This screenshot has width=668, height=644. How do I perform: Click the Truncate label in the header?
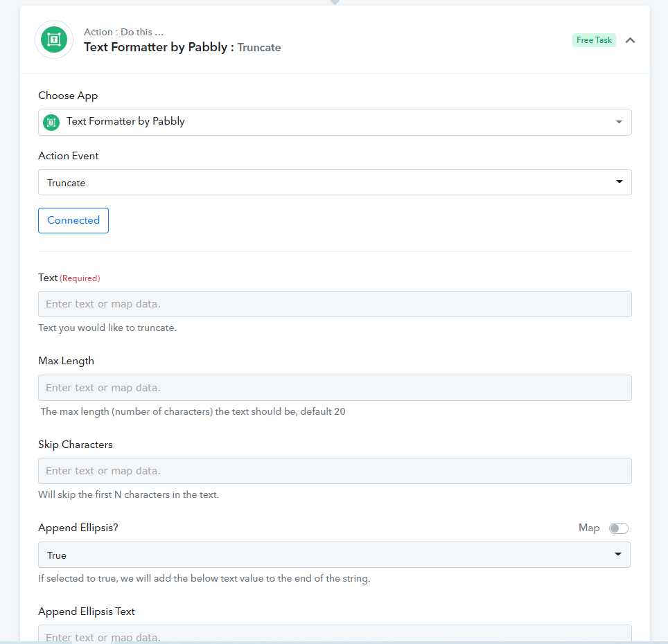tap(259, 48)
